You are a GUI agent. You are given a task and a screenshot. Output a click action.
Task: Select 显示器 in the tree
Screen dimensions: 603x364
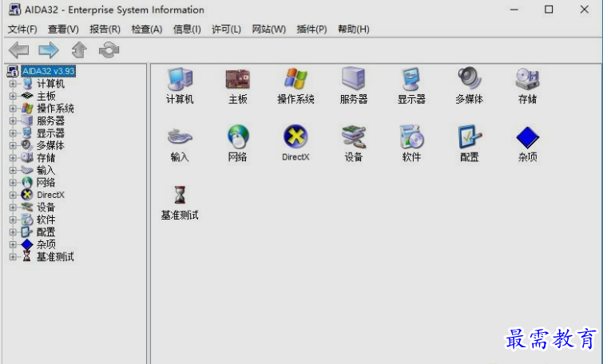point(50,133)
